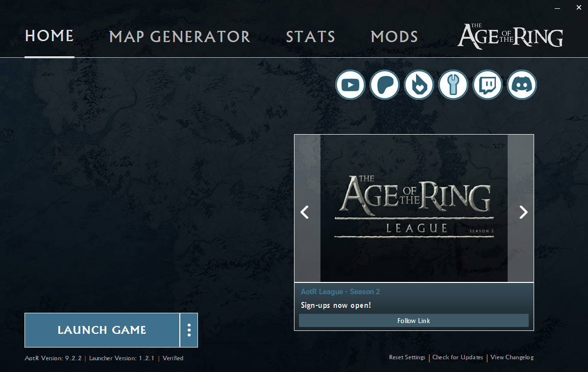Click the Follow Link button
This screenshot has width=588, height=372.
tap(414, 321)
